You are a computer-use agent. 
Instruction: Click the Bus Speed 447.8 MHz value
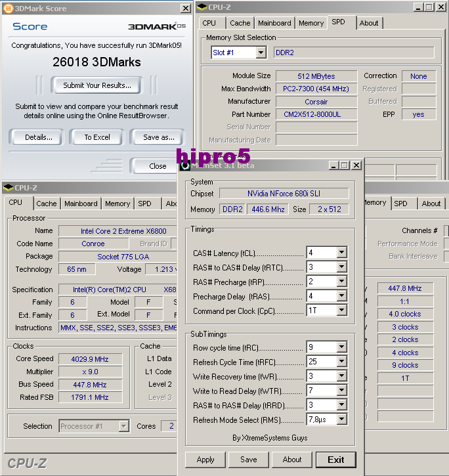tap(90, 385)
